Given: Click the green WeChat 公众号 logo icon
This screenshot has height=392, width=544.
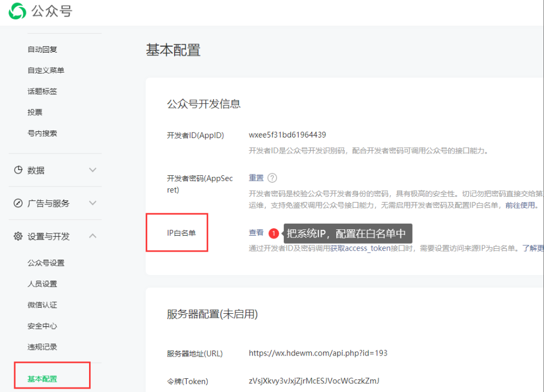Looking at the screenshot, I should pyautogui.click(x=17, y=11).
